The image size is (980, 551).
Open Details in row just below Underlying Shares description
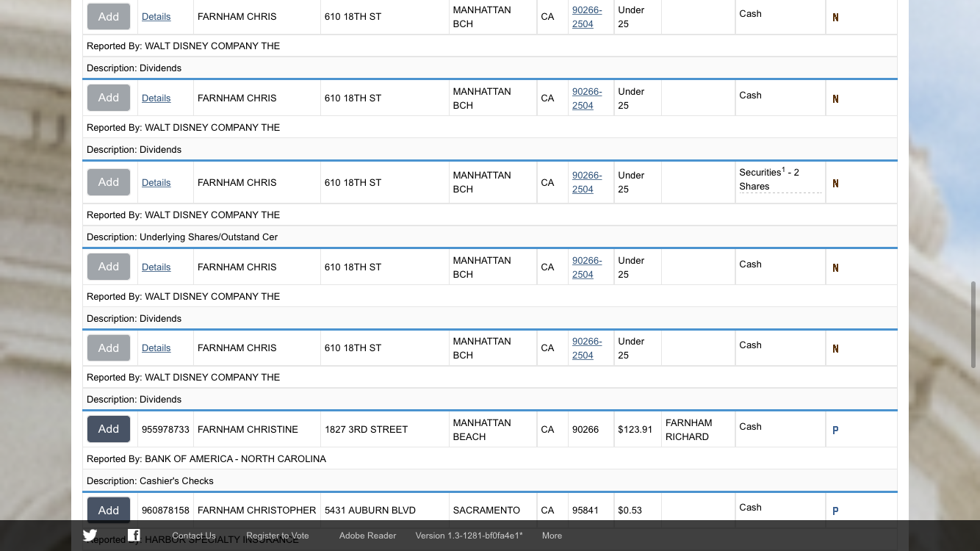(156, 267)
